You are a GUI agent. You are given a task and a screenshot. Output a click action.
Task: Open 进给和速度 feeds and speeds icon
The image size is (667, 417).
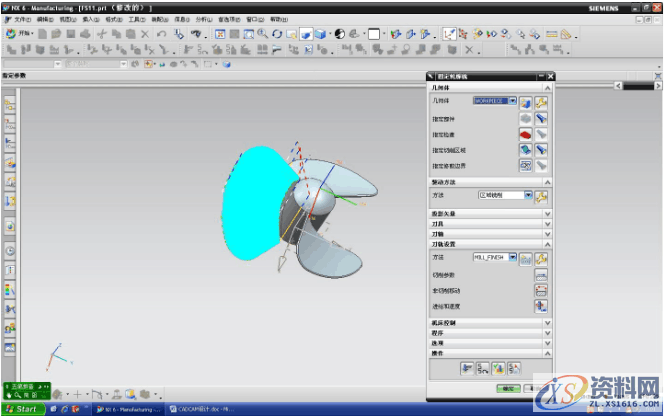[x=541, y=306]
